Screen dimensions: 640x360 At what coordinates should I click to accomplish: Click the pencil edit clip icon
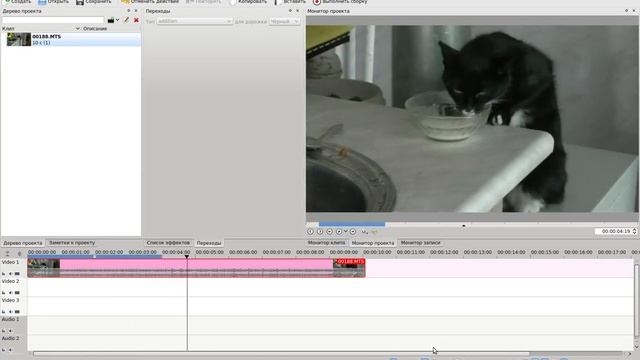tap(127, 20)
